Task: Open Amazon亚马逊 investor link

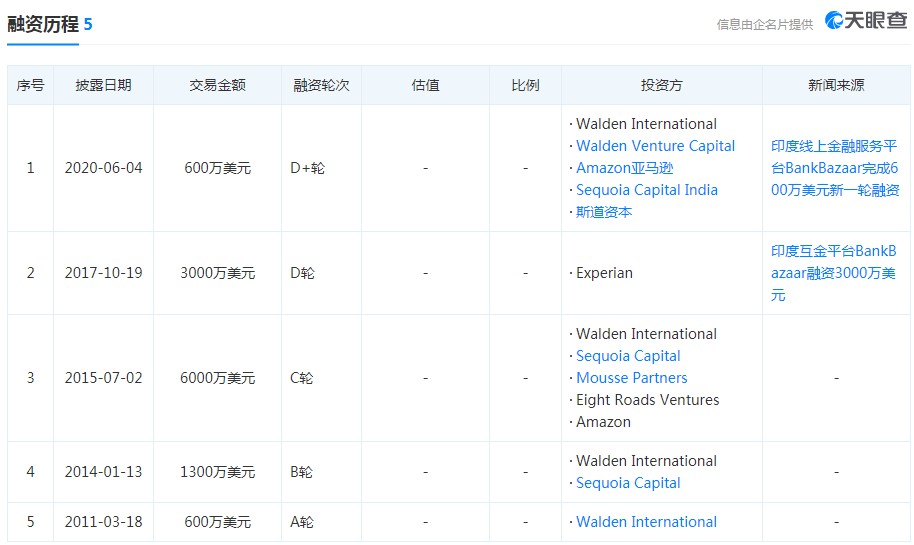Action: [x=624, y=168]
